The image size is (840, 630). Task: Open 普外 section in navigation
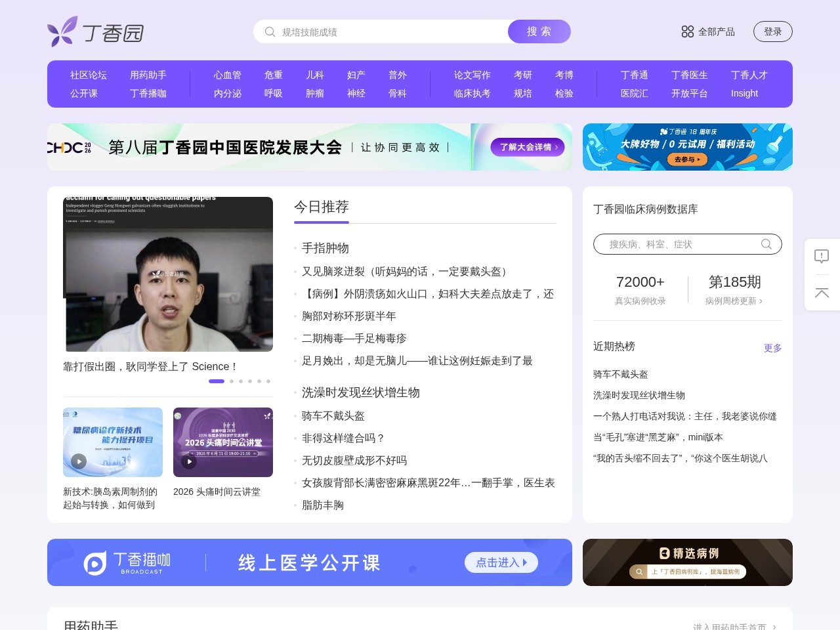[x=398, y=75]
